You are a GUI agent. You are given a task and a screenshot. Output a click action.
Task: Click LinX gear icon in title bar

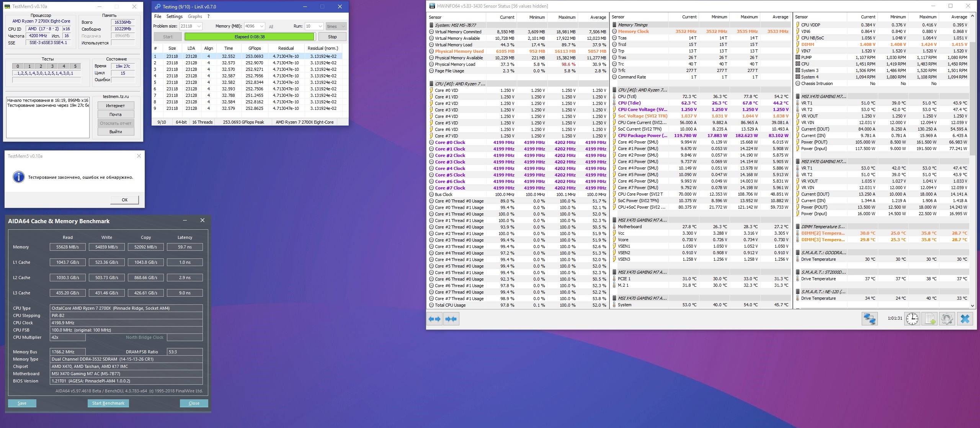point(157,7)
